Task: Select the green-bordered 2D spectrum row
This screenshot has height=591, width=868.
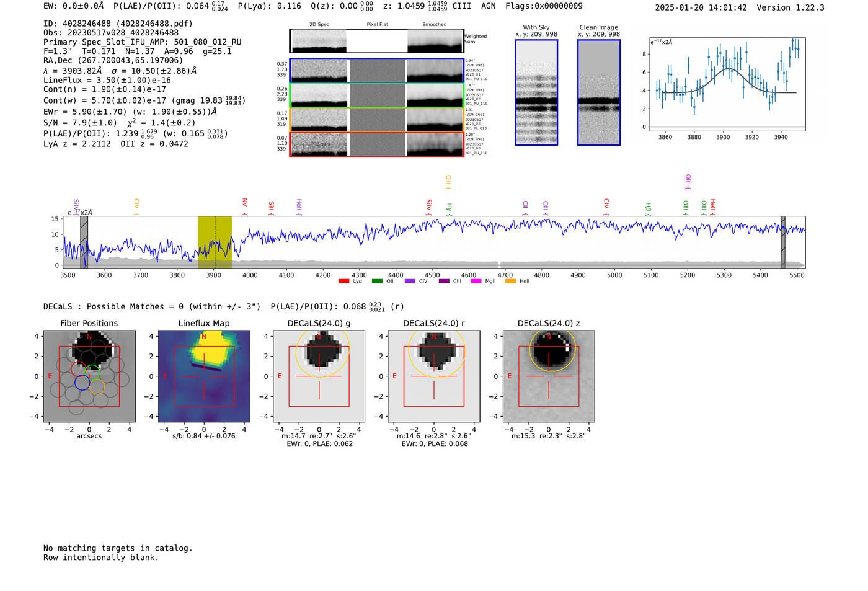Action: pos(377,95)
